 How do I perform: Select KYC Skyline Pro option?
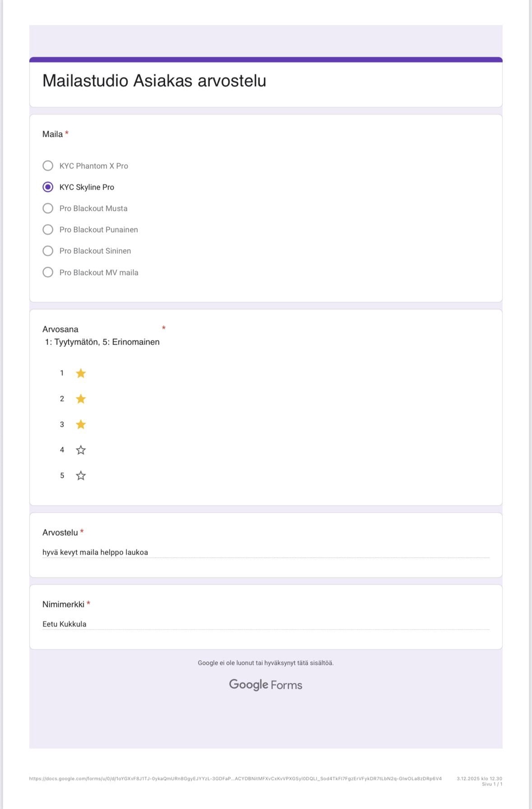point(48,187)
